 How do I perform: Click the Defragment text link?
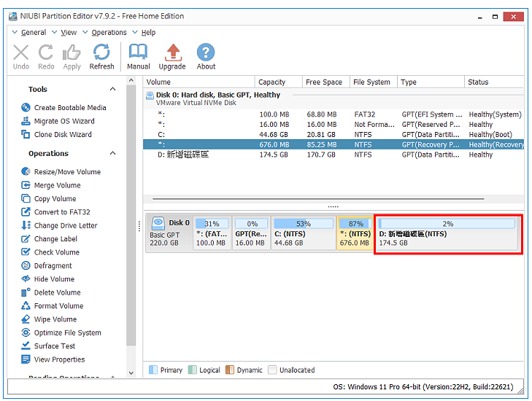[53, 265]
